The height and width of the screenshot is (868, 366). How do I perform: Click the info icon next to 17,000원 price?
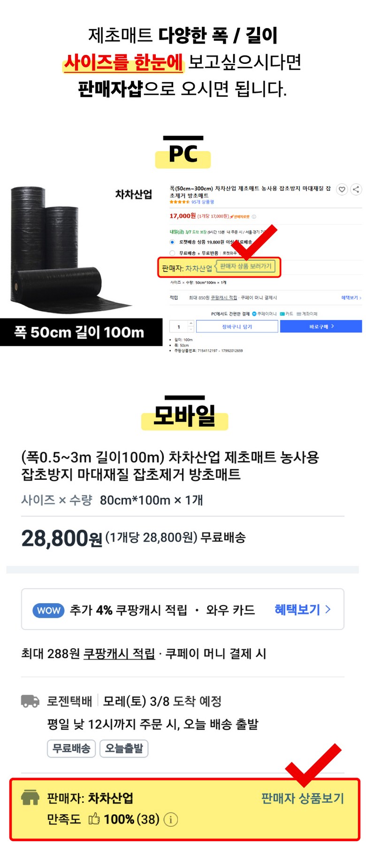tap(254, 216)
